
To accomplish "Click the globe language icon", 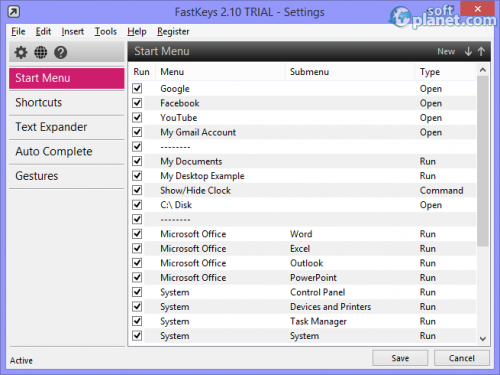I will click(x=41, y=52).
